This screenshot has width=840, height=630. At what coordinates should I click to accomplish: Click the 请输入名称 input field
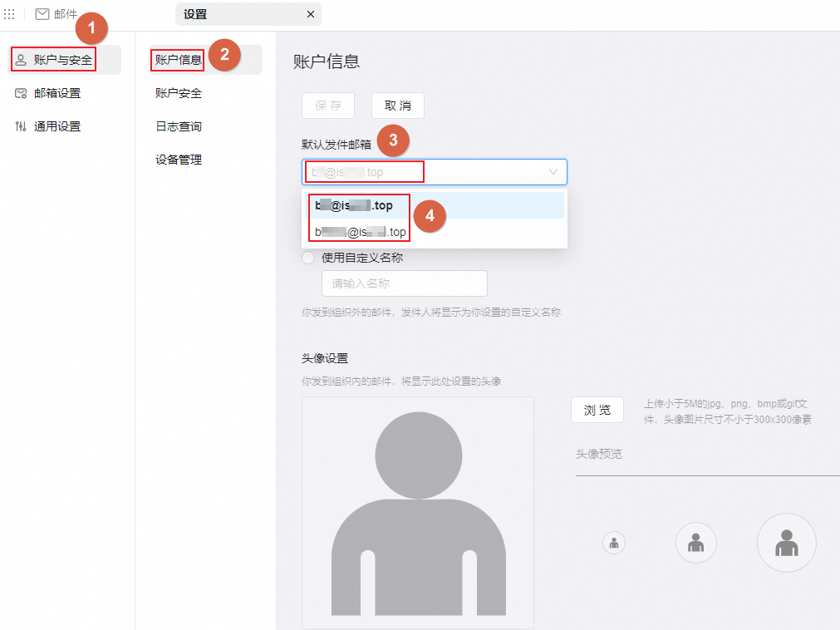404,283
